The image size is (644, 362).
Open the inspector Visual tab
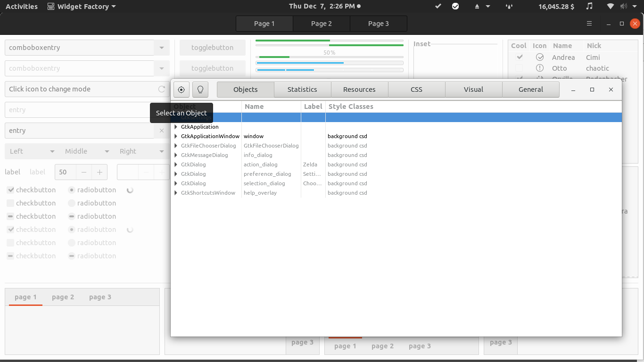pyautogui.click(x=474, y=90)
